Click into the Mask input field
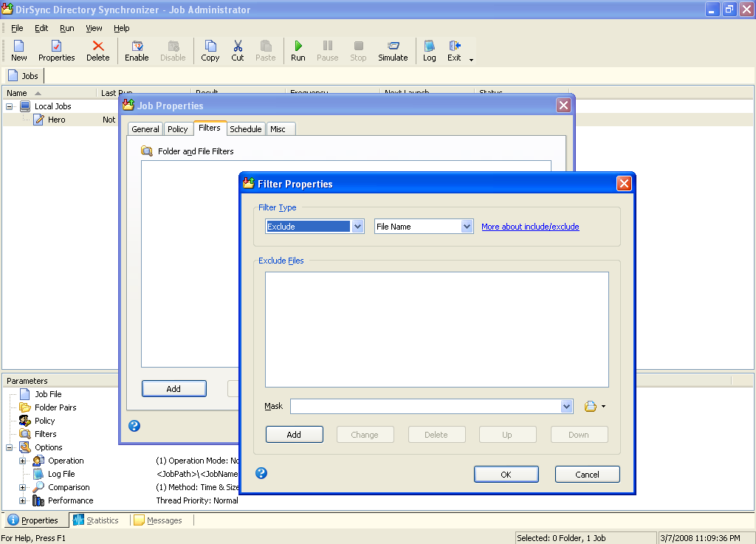Image resolution: width=756 pixels, height=544 pixels. tap(425, 407)
